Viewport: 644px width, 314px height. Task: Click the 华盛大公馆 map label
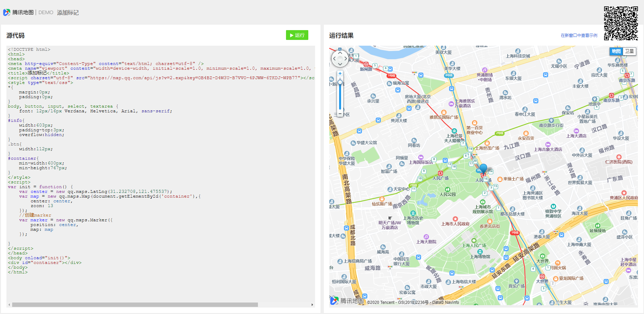coord(367,143)
